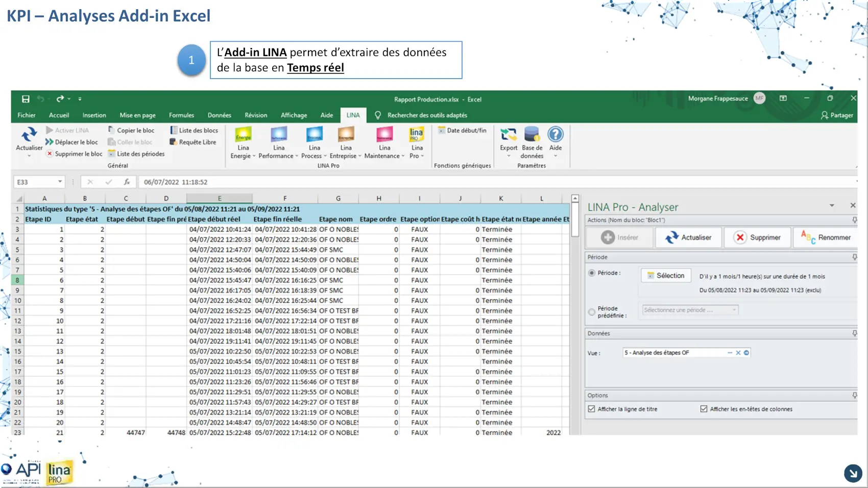Expand the Export dropdown arrow
Viewport: 868px width, 488px height.
pos(509,156)
